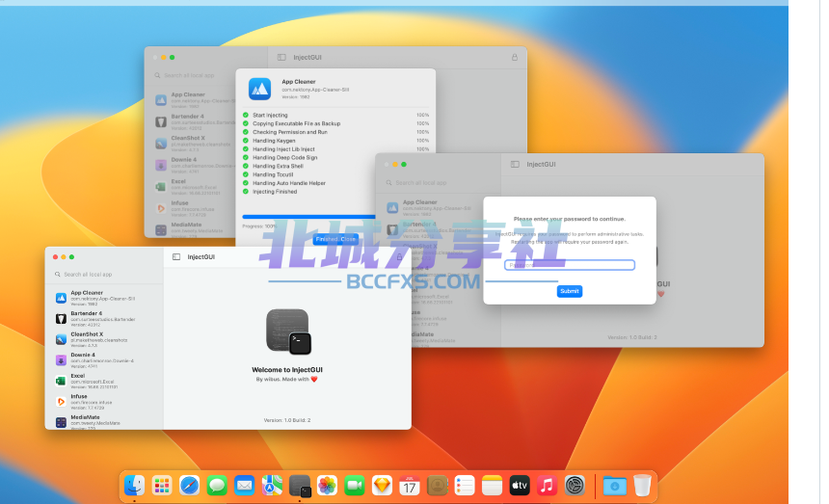
Task: Toggle sidebar icon in the Welcome InjectGUI window
Action: point(176,256)
